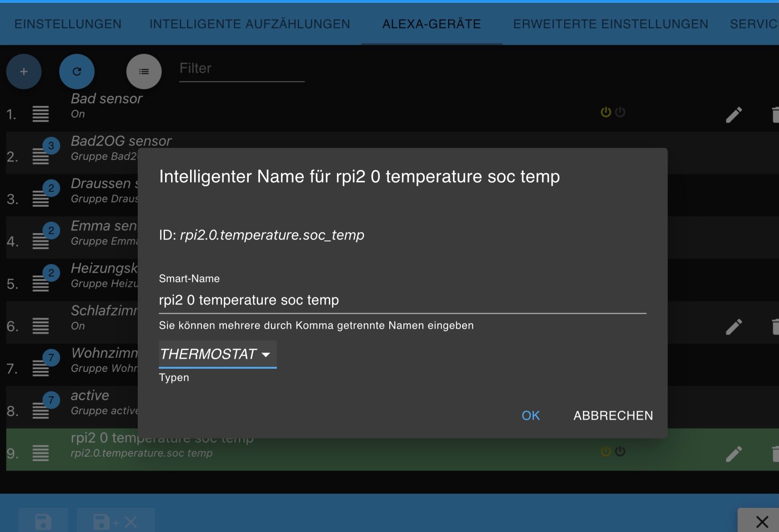Click the list icon of Heizungskeller row
This screenshot has height=532, width=779.
click(40, 284)
